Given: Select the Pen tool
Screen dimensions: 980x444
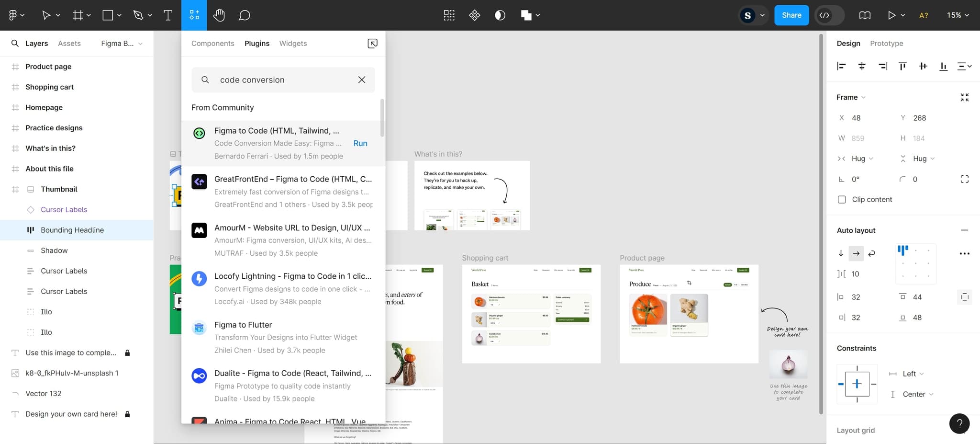Looking at the screenshot, I should pyautogui.click(x=138, y=15).
